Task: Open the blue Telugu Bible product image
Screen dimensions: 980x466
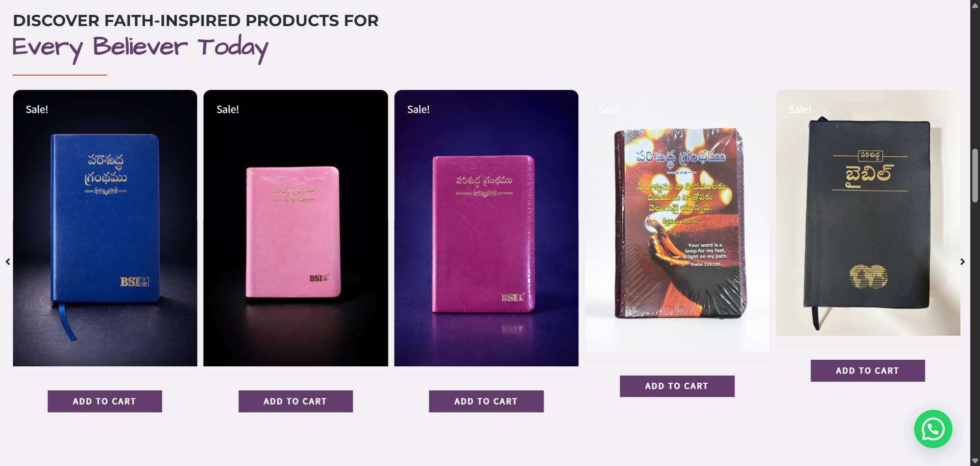Action: pos(105,228)
